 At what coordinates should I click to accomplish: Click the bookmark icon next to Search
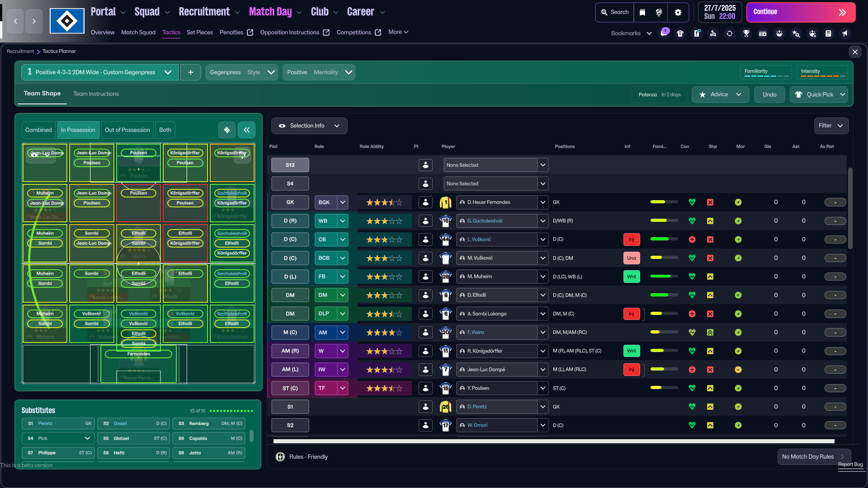pyautogui.click(x=642, y=12)
